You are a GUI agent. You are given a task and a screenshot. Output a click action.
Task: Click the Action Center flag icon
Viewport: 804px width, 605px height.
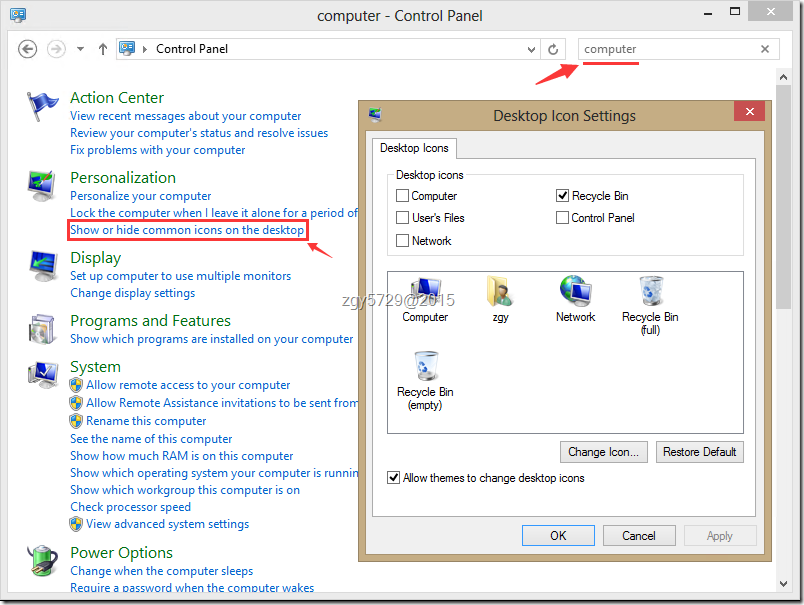coord(41,103)
